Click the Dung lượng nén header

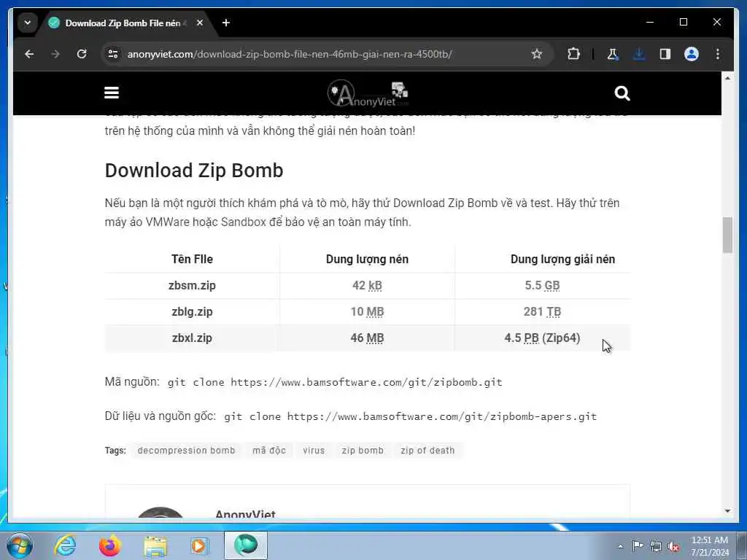point(368,259)
